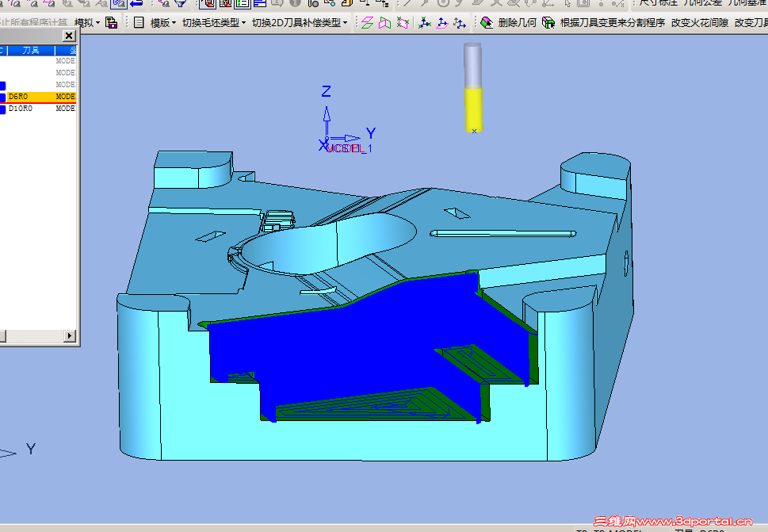The image size is (768, 532).
Task: Select the green parallelogram plane tool icon
Action: 367,23
